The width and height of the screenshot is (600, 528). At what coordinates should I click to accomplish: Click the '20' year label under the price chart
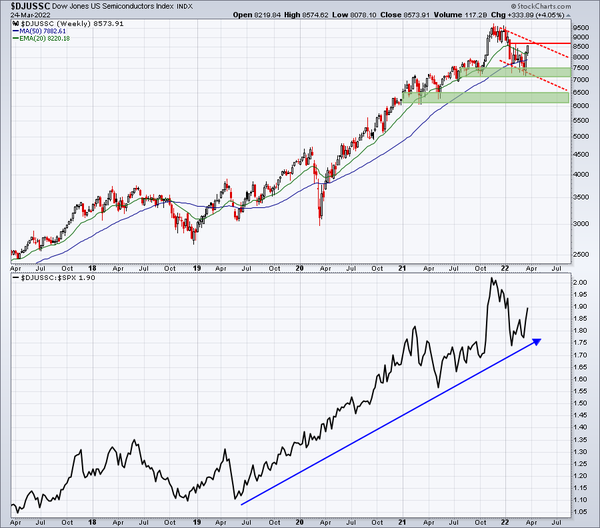[x=299, y=268]
